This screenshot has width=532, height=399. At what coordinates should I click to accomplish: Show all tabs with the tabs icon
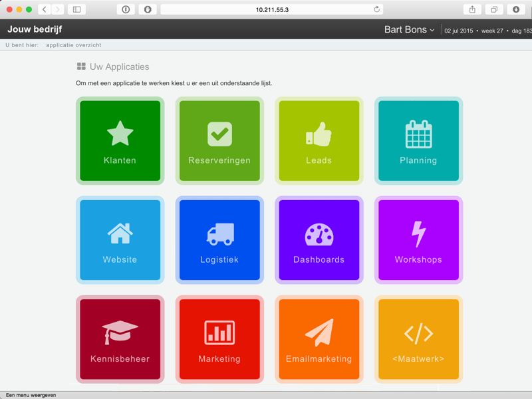click(x=494, y=9)
